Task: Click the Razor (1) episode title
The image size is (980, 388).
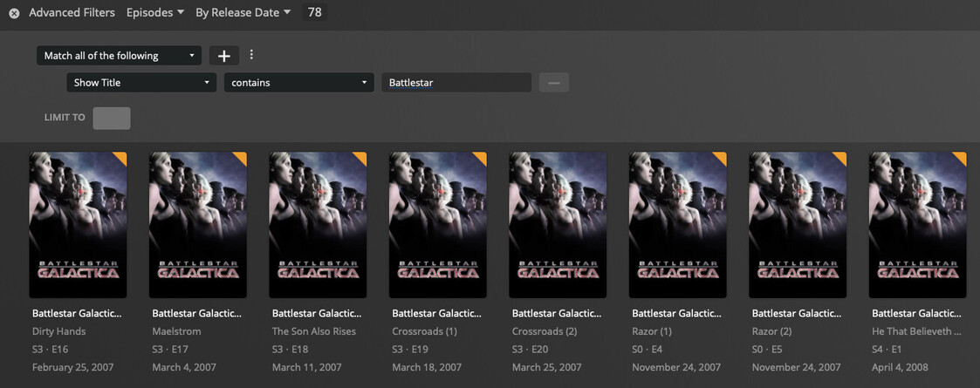Action: (652, 331)
